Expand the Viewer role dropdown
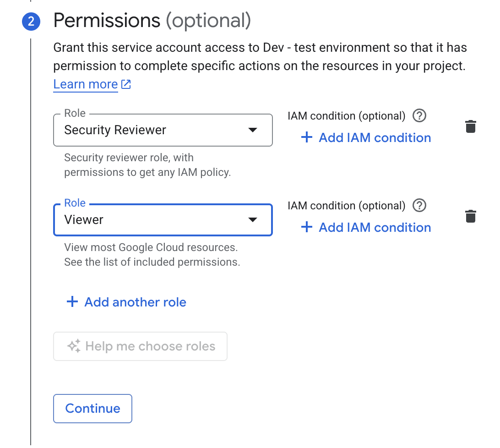 coord(163,220)
